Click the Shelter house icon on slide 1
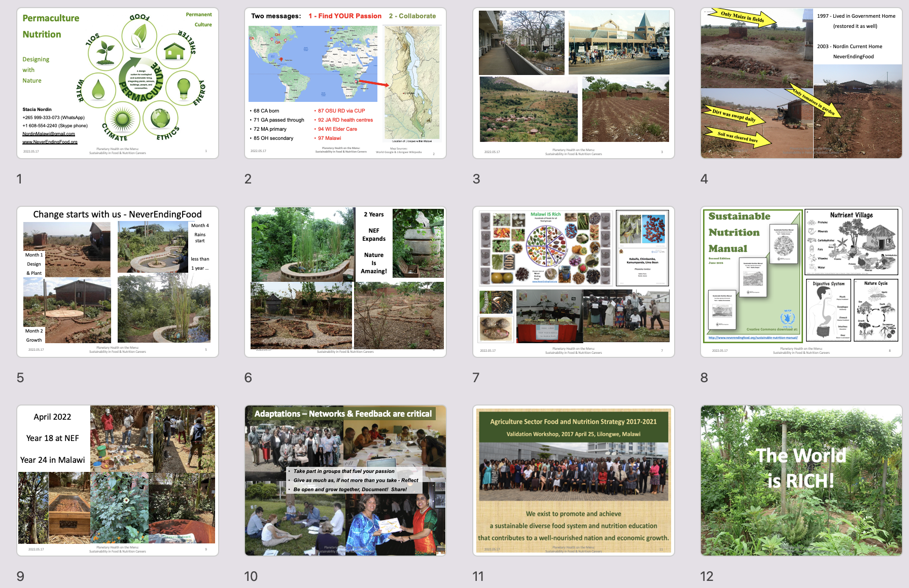The width and height of the screenshot is (909, 588). 174,51
